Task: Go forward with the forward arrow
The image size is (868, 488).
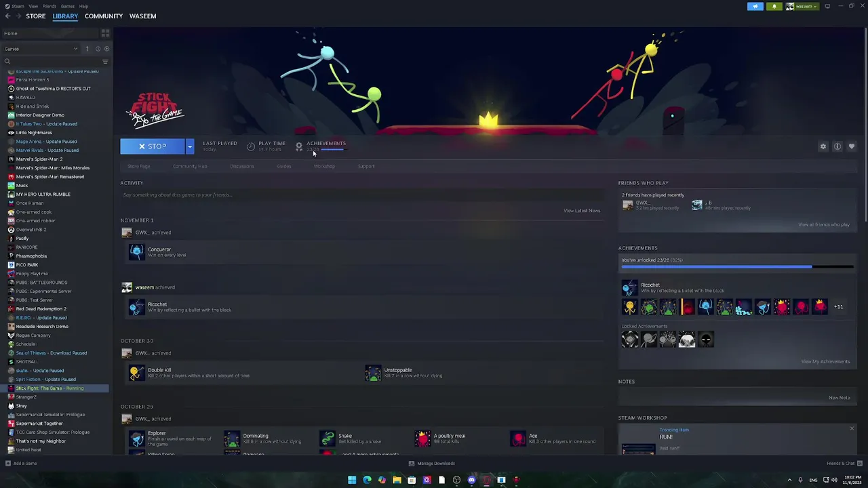Action: (18, 16)
